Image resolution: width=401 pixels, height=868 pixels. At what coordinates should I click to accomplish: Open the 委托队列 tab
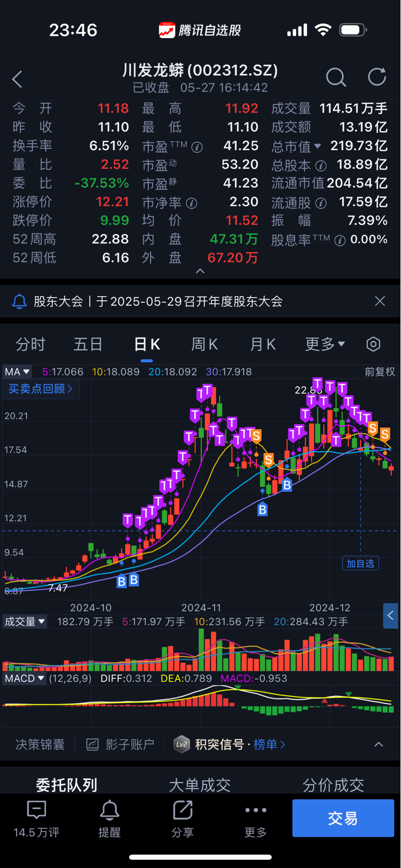click(x=67, y=785)
